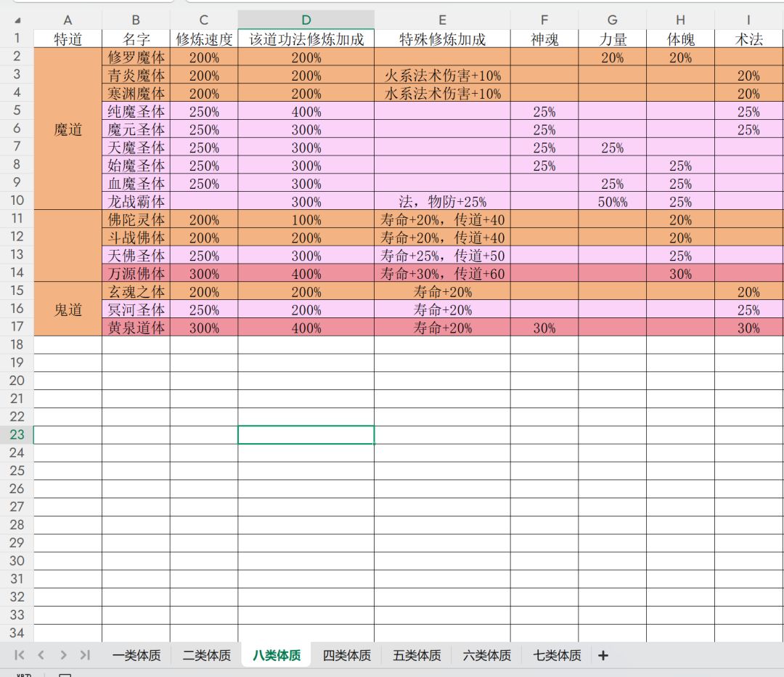This screenshot has height=677, width=784.
Task: Click cell 魔元圣体
Action: [x=136, y=129]
